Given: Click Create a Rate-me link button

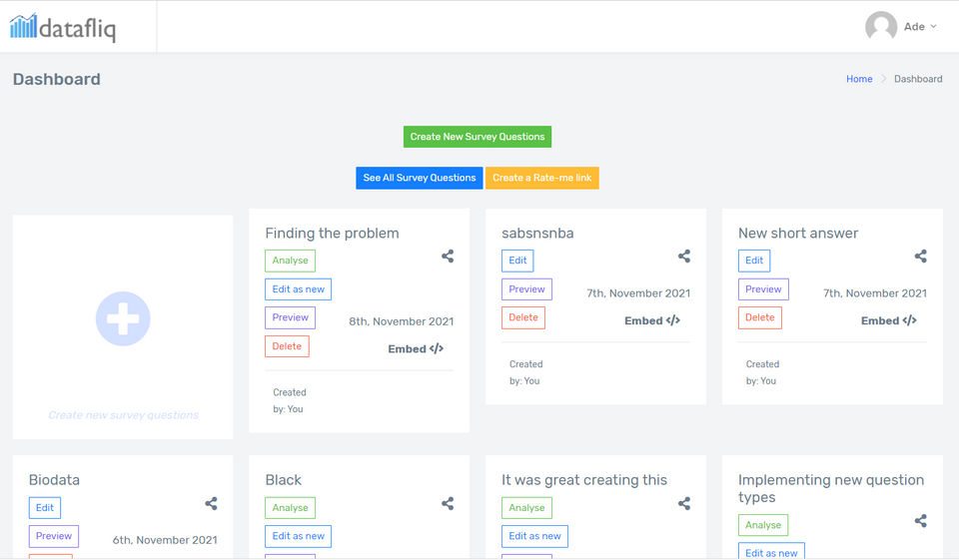Looking at the screenshot, I should click(541, 178).
